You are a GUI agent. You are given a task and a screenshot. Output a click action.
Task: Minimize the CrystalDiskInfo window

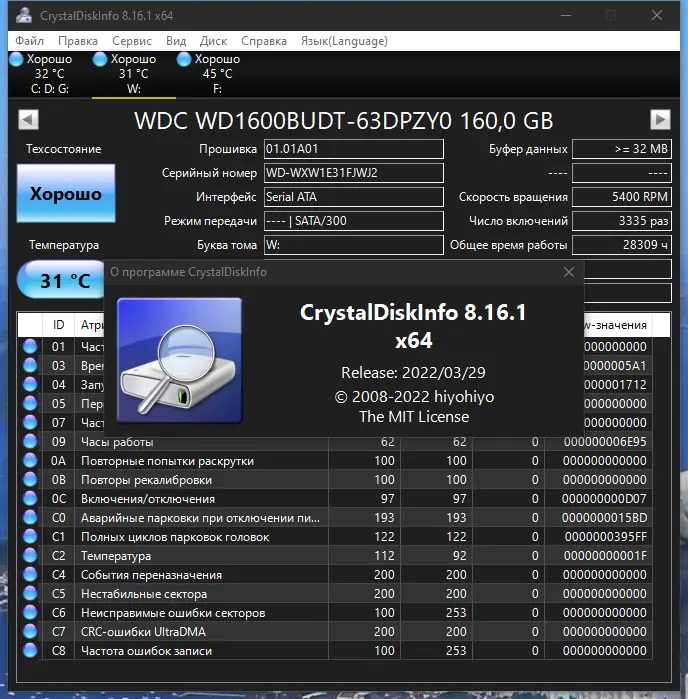[x=566, y=15]
